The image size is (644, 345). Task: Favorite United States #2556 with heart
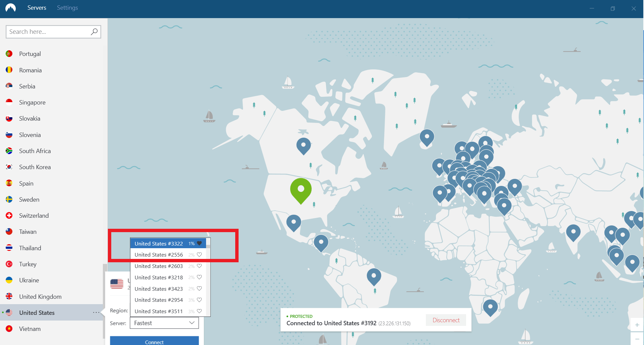click(199, 255)
